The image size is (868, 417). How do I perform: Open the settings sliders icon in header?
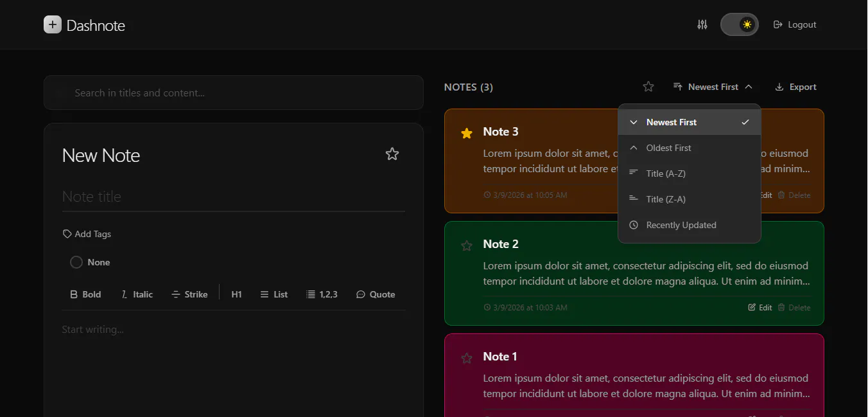point(702,24)
